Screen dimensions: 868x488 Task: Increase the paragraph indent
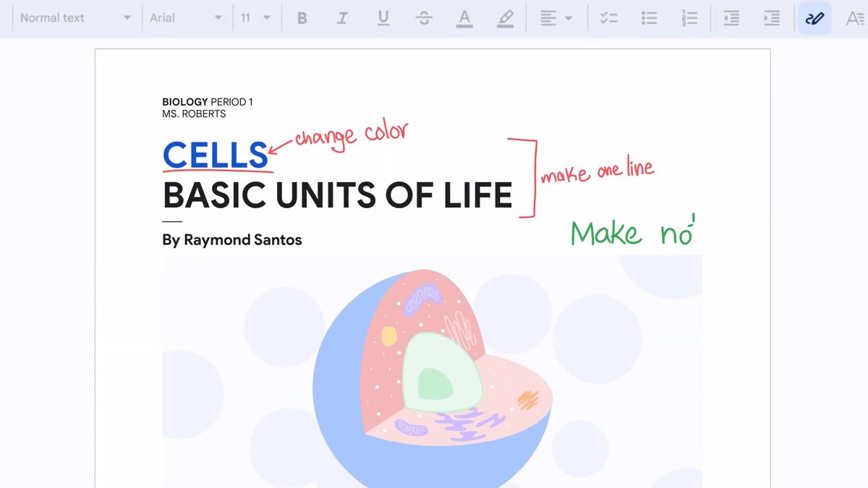(772, 18)
